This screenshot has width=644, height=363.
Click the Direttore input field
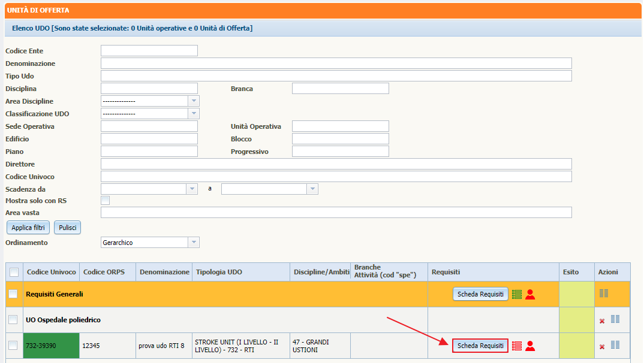336,164
